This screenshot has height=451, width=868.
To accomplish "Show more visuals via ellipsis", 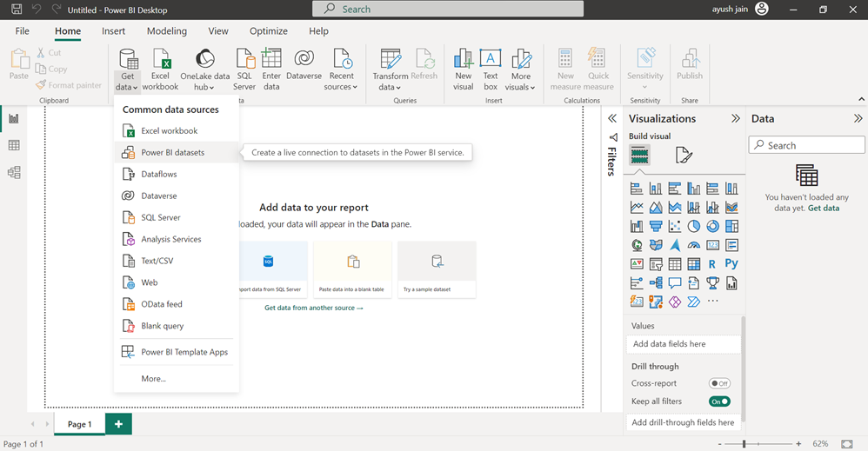I will point(713,302).
